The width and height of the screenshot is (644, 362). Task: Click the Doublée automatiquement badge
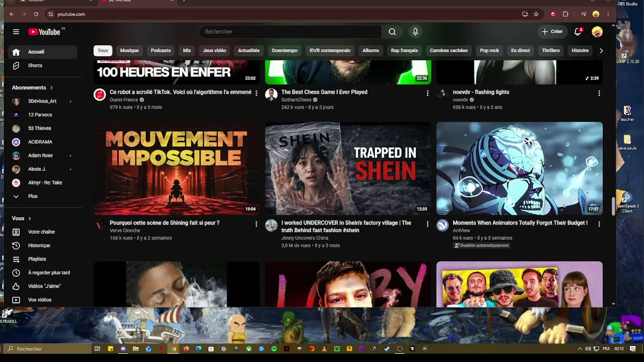[x=482, y=245]
